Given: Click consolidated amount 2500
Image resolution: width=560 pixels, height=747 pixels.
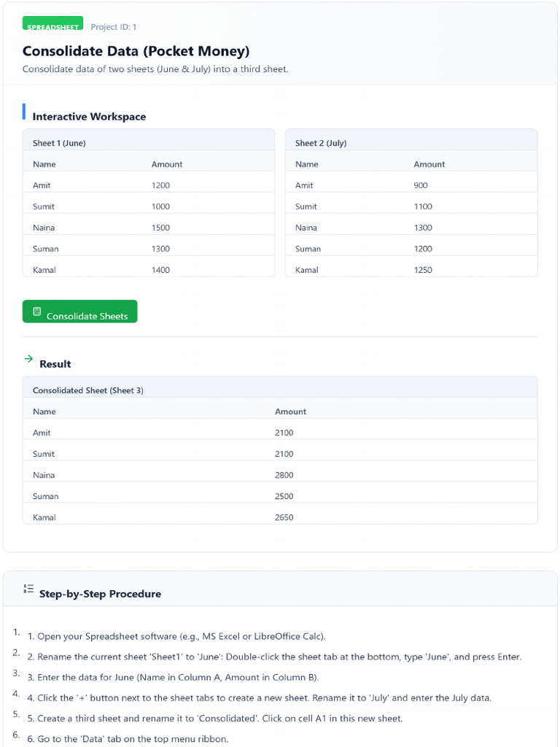Looking at the screenshot, I should tap(284, 496).
